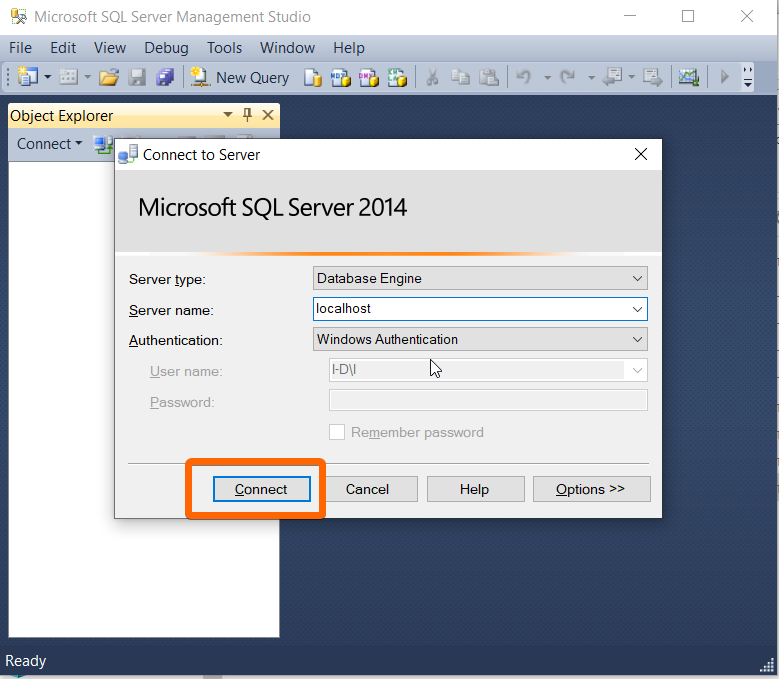The width and height of the screenshot is (779, 679).
Task: Open the Object Explorer Connect dropdown
Action: point(49,144)
